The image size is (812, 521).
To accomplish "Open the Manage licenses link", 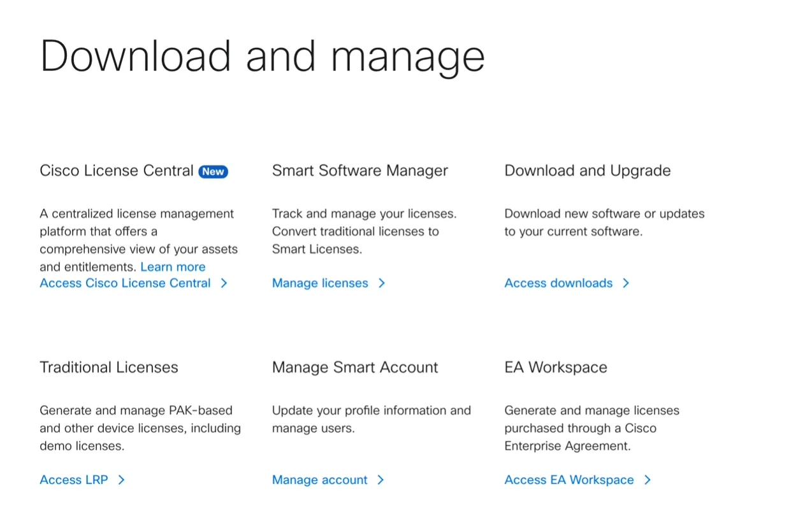I will click(x=320, y=283).
